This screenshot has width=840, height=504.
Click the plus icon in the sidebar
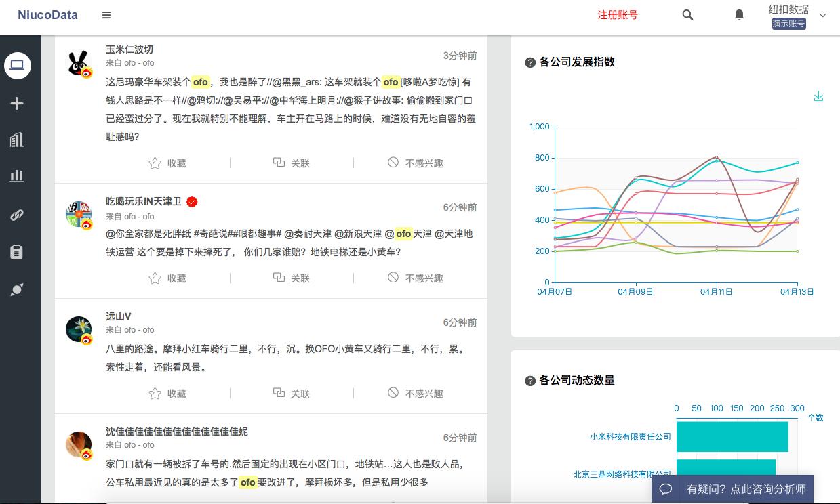17,103
